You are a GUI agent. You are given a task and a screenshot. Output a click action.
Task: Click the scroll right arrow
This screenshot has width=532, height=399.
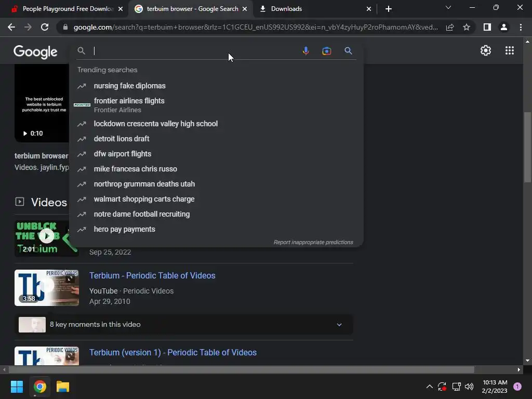tap(518, 369)
